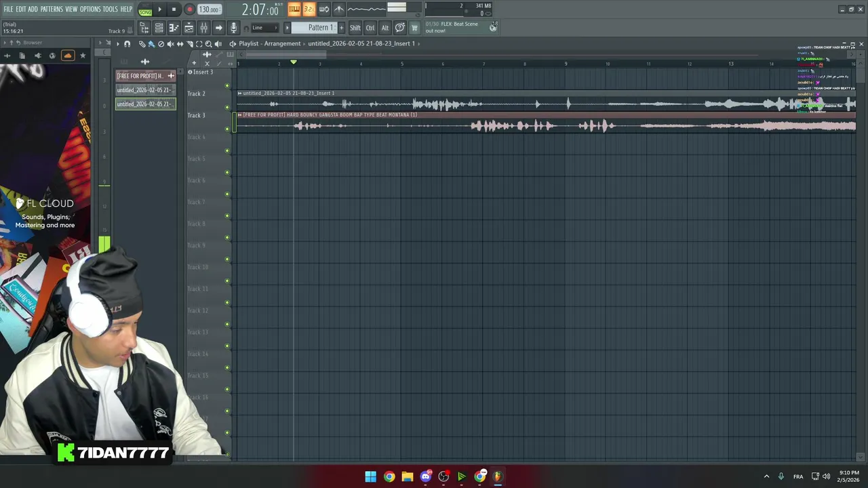
Task: Click the right-arrow icon beside mixer button
Action: [x=218, y=28]
